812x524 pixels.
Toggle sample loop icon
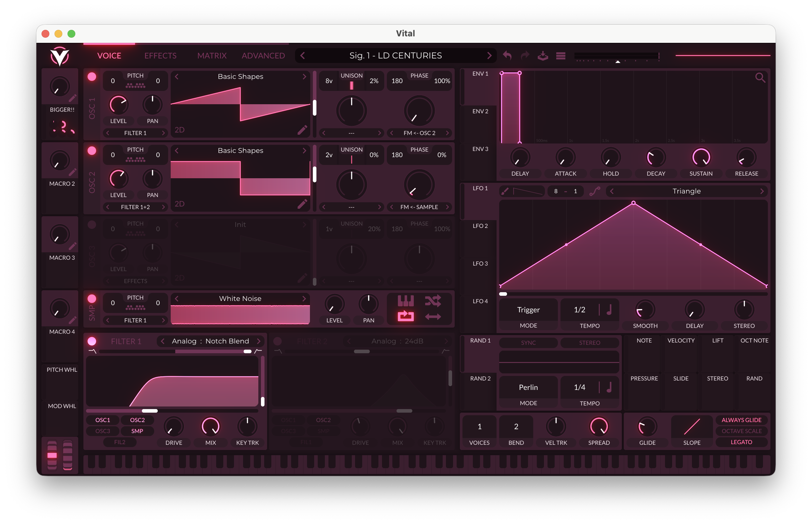pos(406,317)
